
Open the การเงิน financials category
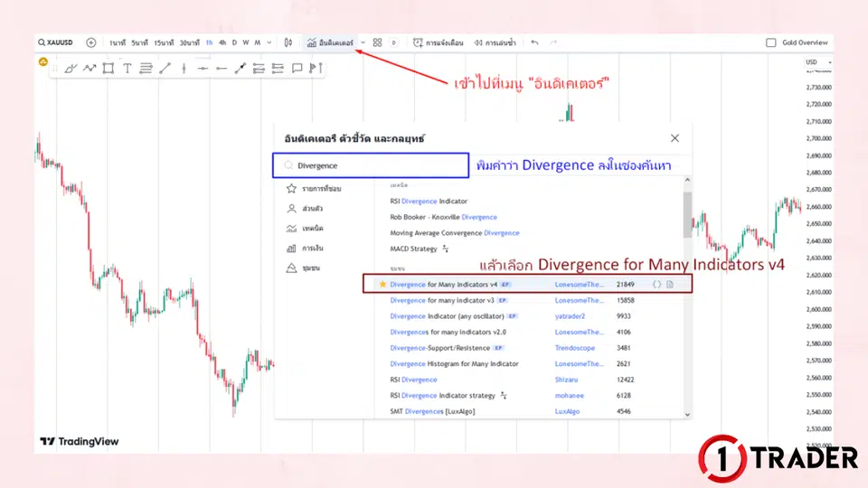click(x=305, y=249)
